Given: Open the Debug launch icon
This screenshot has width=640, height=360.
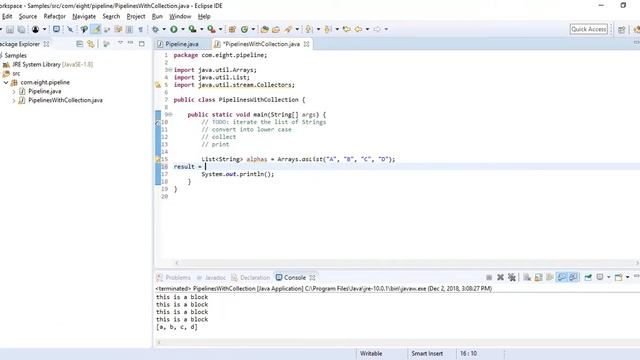Looking at the screenshot, I should click(156, 29).
